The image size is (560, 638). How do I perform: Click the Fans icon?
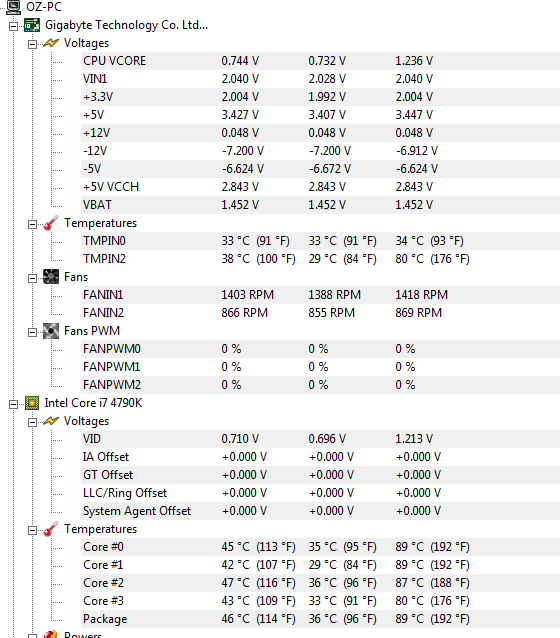pos(51,277)
